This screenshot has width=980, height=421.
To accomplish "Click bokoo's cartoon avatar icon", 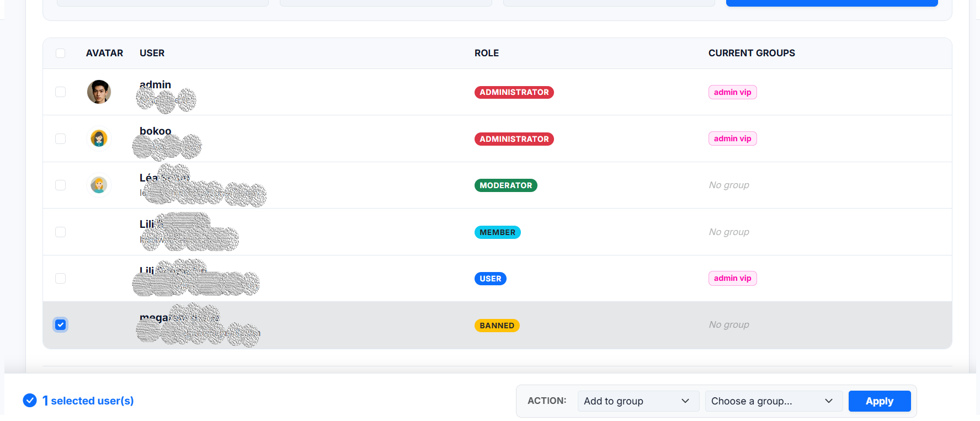I will coord(99,138).
